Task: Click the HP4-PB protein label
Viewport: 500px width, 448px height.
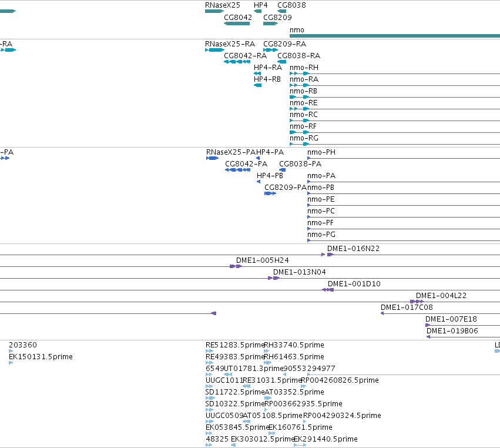Action: (270, 176)
